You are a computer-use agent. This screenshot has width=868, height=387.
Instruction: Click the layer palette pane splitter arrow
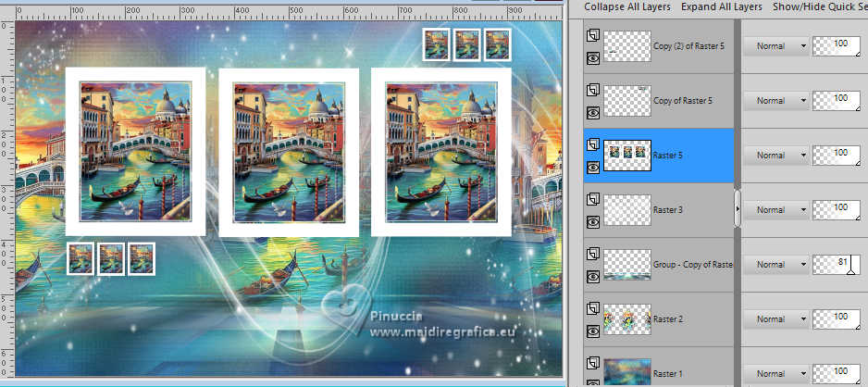(738, 208)
